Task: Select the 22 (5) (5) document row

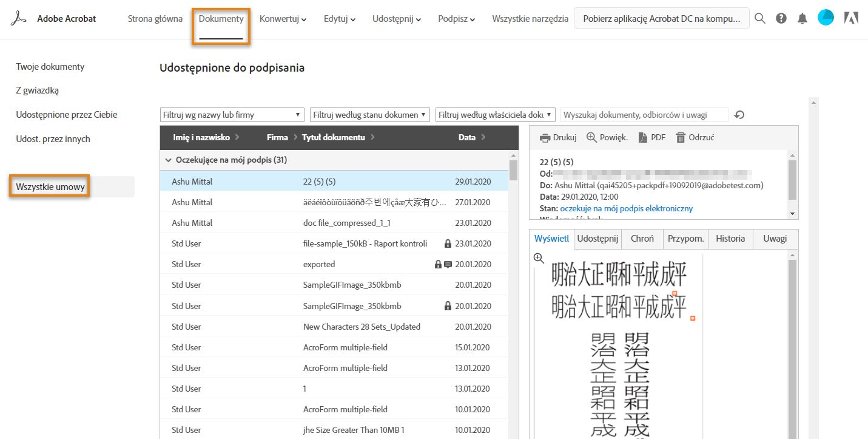Action: point(334,182)
